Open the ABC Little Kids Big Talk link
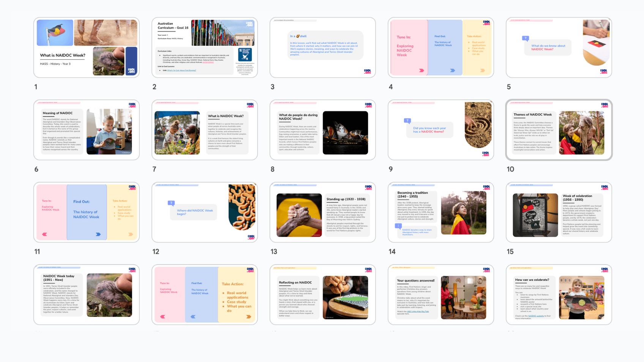 click(418, 312)
